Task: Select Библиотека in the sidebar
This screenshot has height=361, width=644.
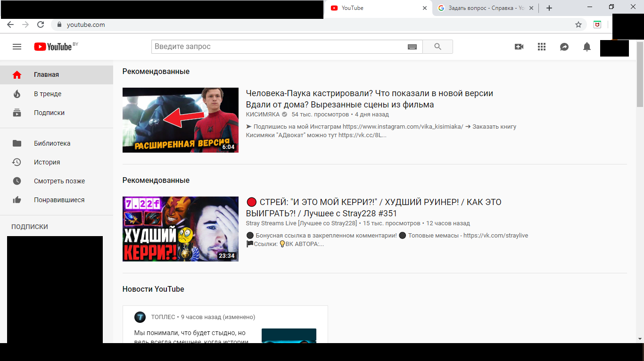Action: [57, 143]
